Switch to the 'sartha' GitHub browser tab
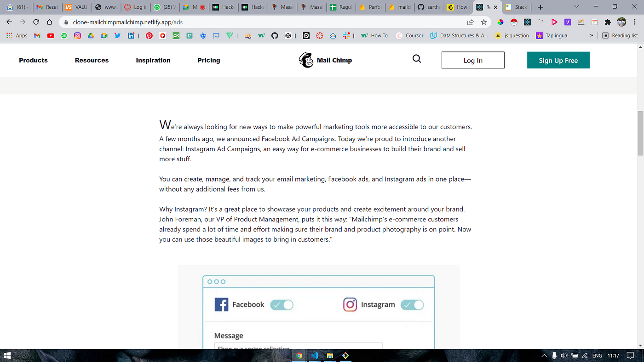The height and width of the screenshot is (362, 644). point(429,7)
